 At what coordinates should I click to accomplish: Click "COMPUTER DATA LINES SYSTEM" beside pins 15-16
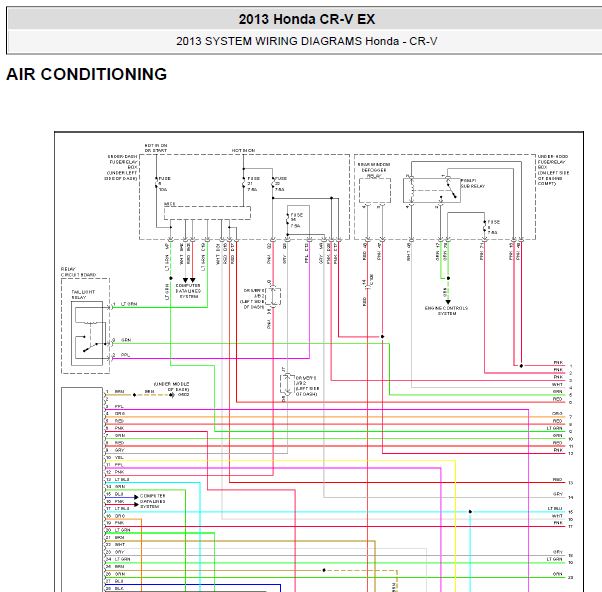point(152,501)
